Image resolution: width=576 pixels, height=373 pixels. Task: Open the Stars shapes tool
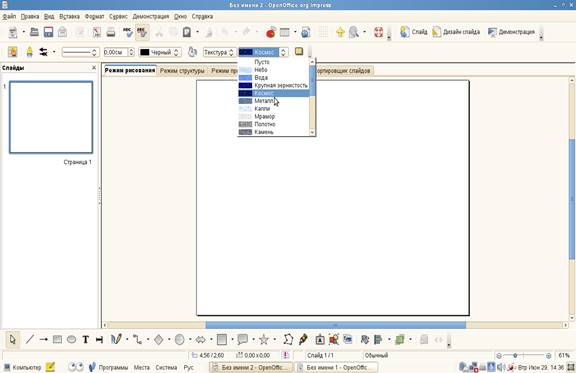click(x=264, y=339)
